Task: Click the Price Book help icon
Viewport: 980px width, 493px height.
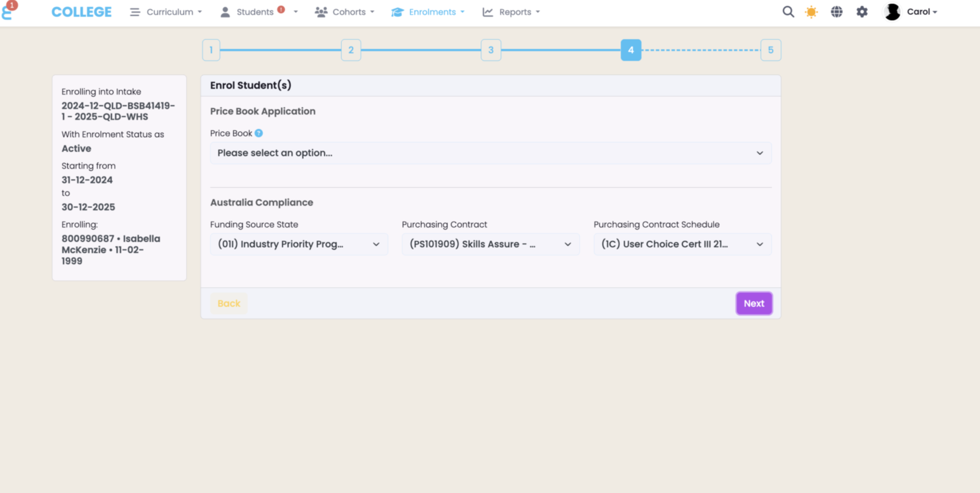Action: click(x=259, y=133)
